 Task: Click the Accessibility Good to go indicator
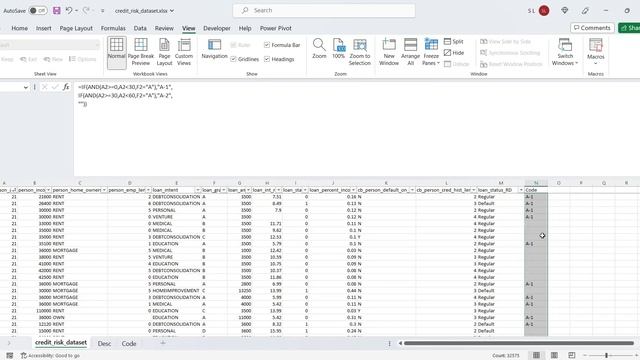[x=50, y=356]
